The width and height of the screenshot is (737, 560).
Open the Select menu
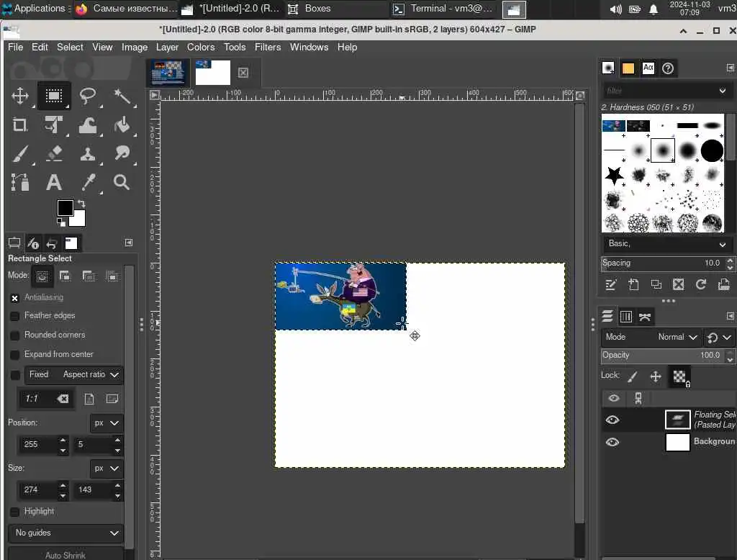70,47
